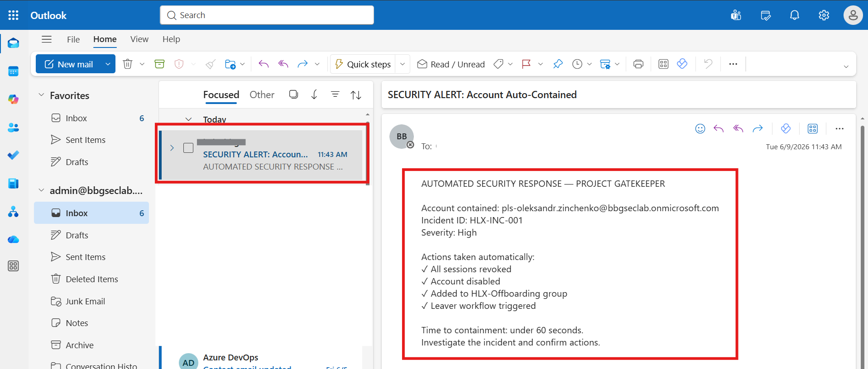Click Reply all in the ribbon
The width and height of the screenshot is (868, 369).
(x=283, y=64)
